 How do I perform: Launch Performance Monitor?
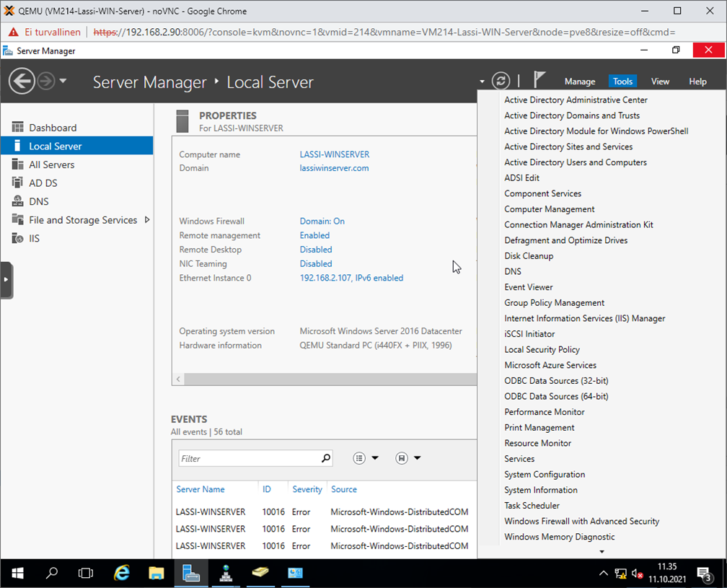coord(545,412)
